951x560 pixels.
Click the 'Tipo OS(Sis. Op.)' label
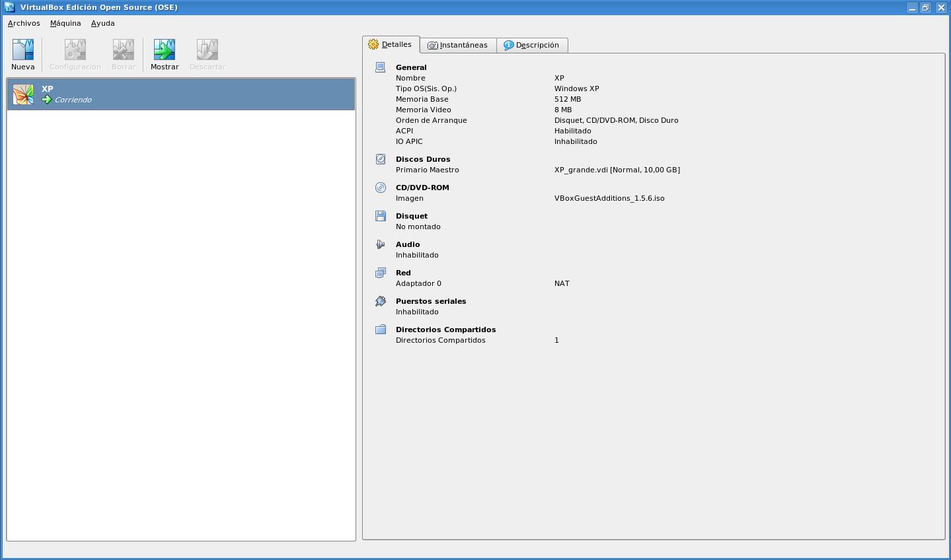coord(426,88)
